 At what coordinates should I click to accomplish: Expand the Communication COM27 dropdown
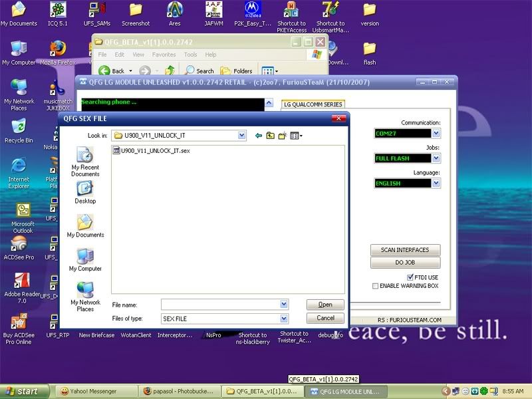pos(436,134)
